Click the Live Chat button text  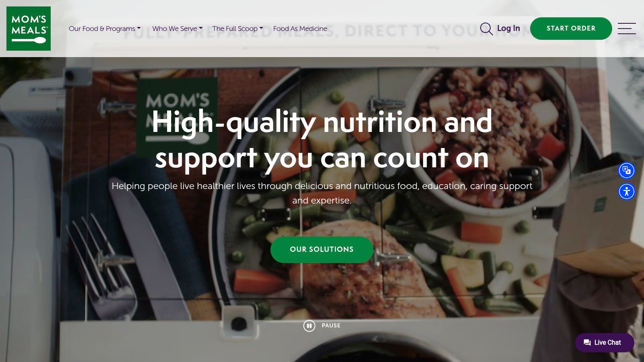607,343
